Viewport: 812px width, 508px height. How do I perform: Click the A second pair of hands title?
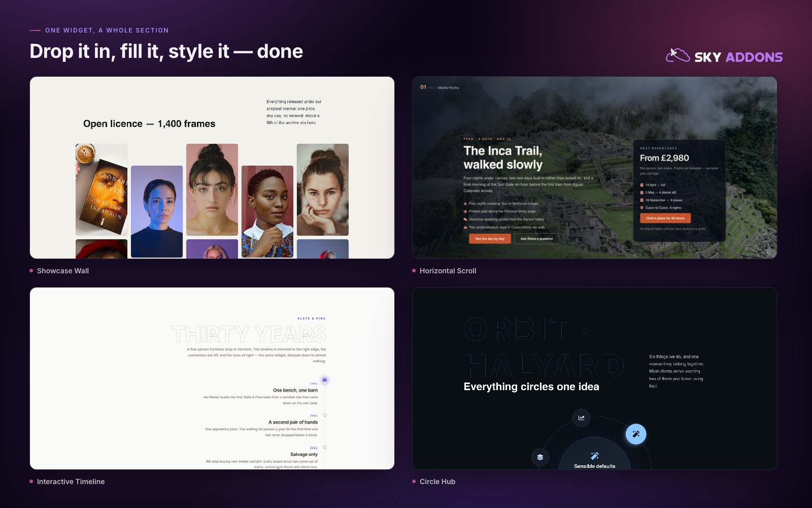pos(293,422)
